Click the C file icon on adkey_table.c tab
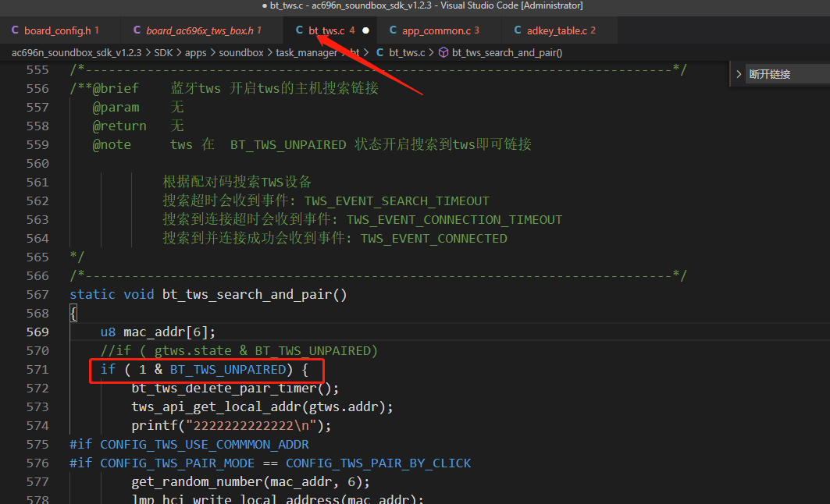This screenshot has width=830, height=504. [x=518, y=30]
